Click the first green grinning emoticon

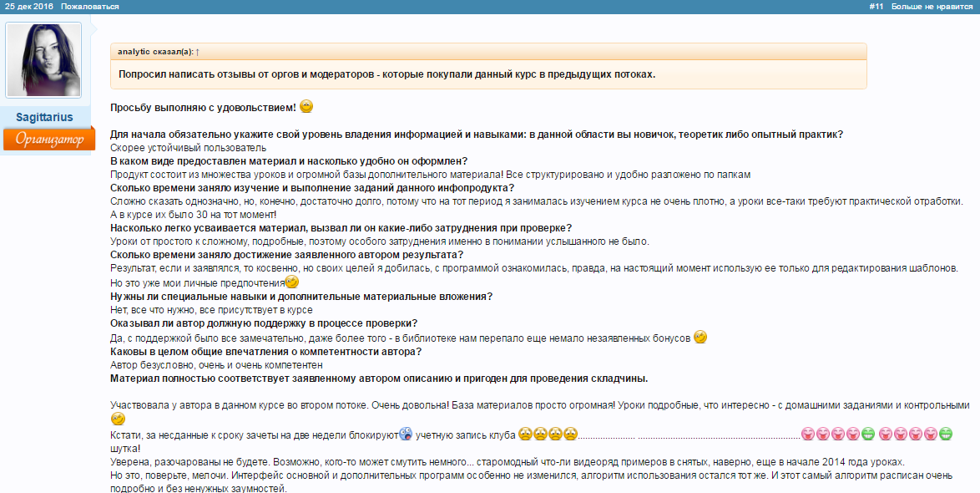(x=868, y=434)
